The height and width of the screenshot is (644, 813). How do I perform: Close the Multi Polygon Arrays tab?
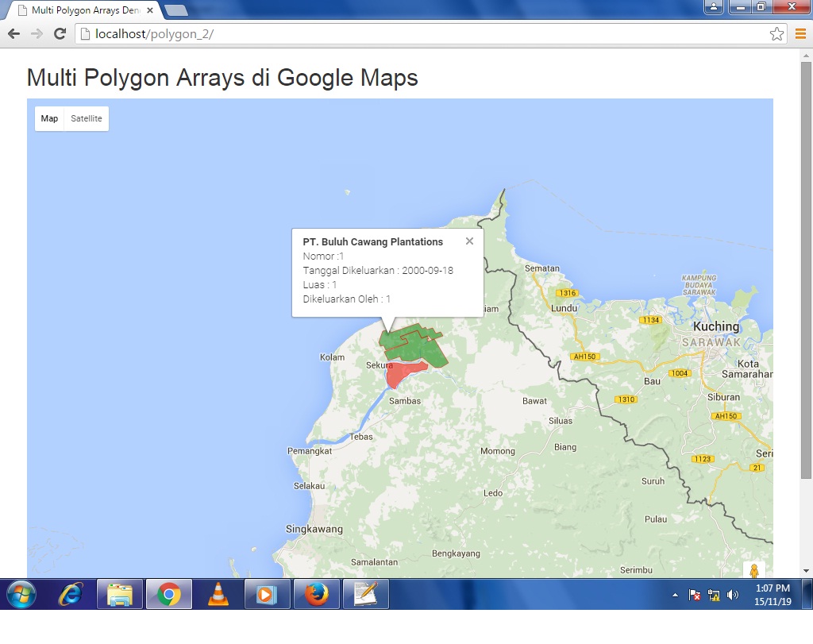pos(150,10)
